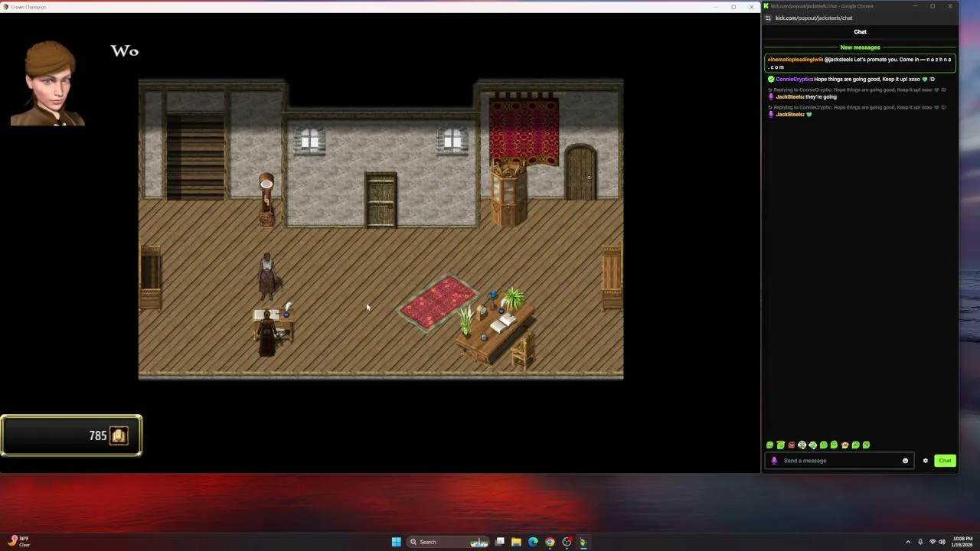980x551 pixels.
Task: Open chat settings gear icon
Action: tap(925, 461)
